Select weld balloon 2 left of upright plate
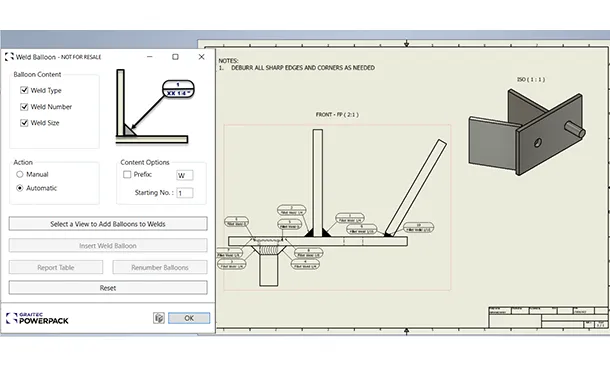The width and height of the screenshot is (610, 370). click(291, 210)
